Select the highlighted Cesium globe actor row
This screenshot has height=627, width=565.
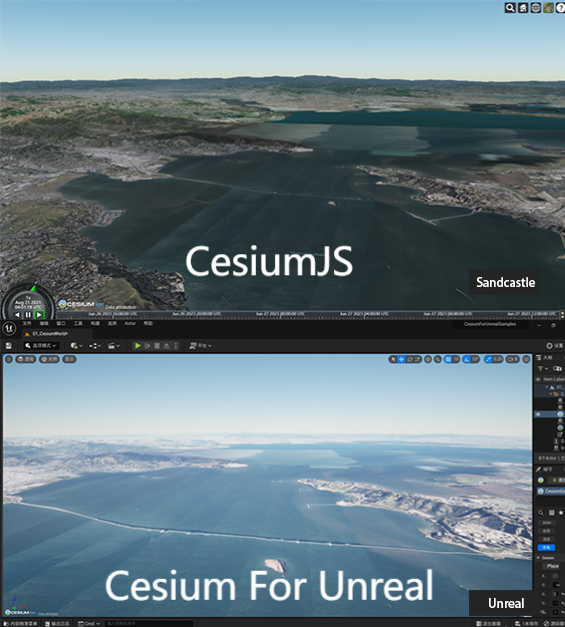coord(549,414)
